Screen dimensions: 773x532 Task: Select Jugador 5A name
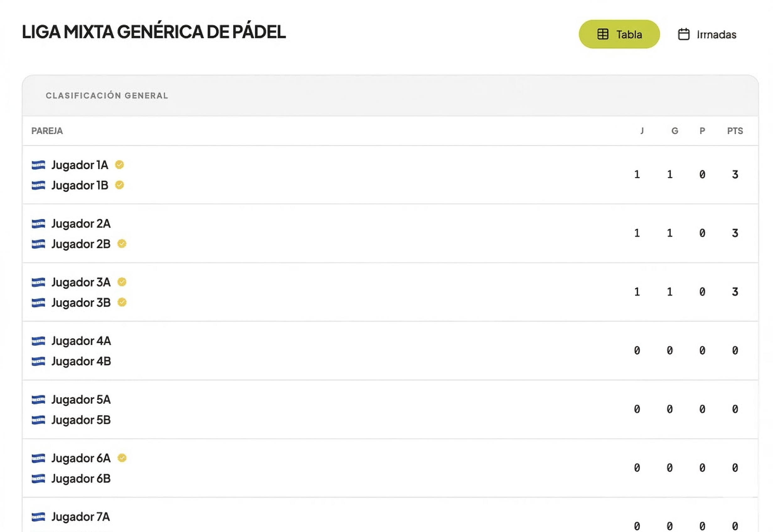click(x=81, y=400)
